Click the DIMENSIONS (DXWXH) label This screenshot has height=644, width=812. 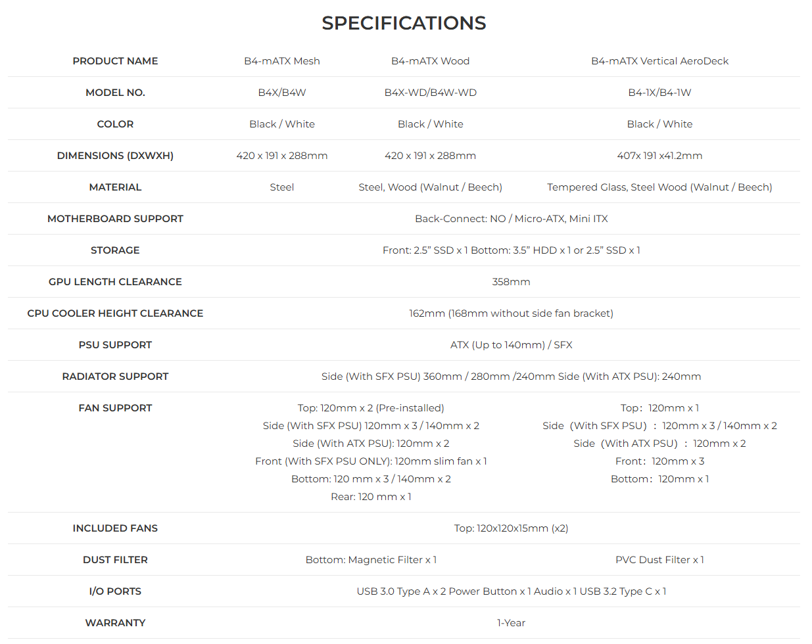click(x=115, y=156)
